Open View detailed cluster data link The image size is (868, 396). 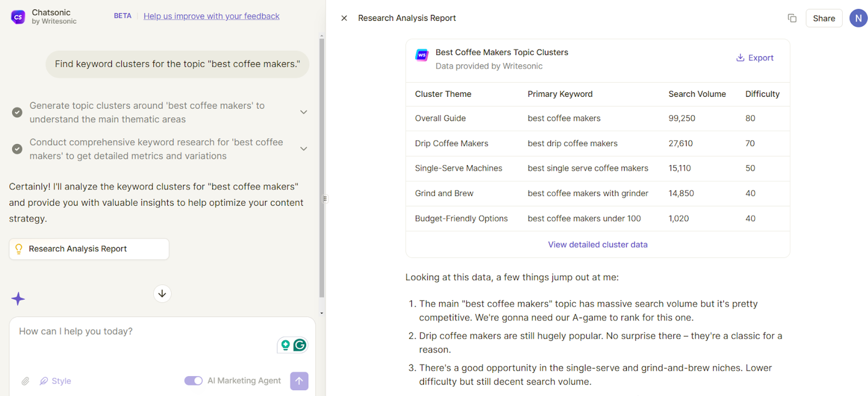click(598, 245)
